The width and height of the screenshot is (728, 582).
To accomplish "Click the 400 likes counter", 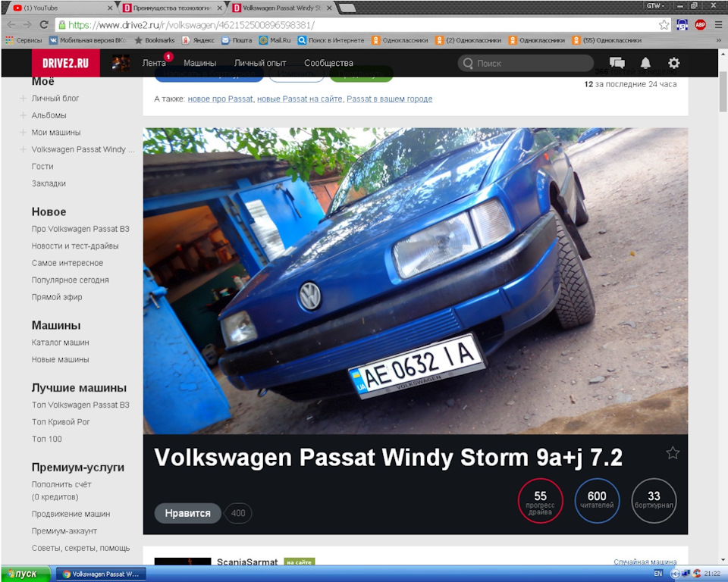I will pos(238,513).
